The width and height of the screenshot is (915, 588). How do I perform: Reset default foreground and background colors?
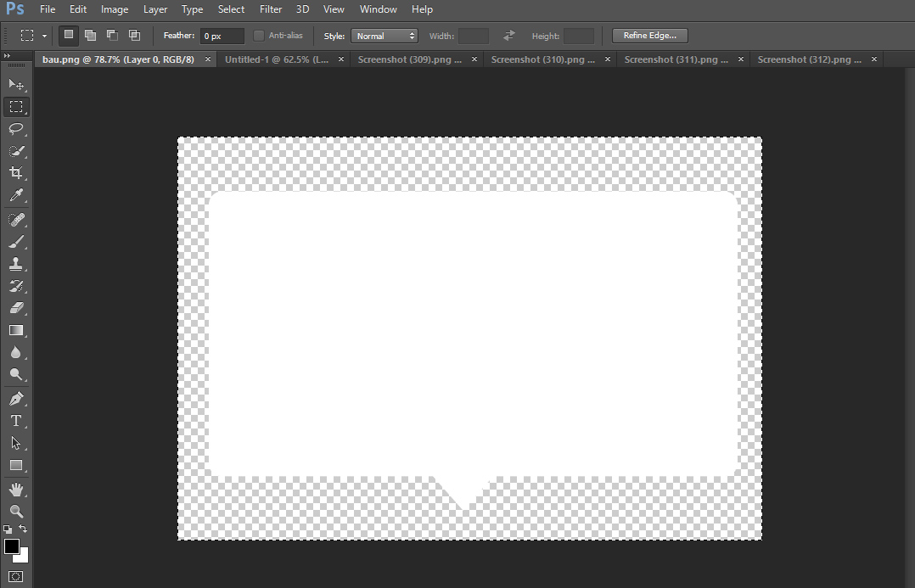(x=7, y=529)
